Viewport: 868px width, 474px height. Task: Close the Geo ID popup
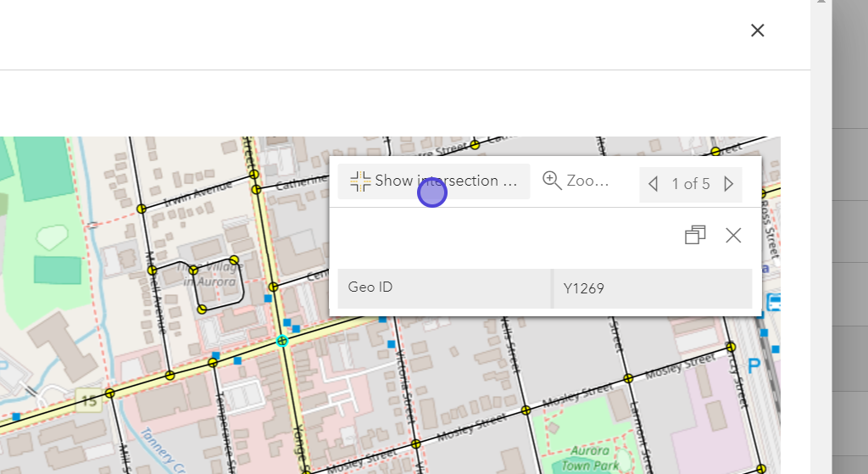733,235
